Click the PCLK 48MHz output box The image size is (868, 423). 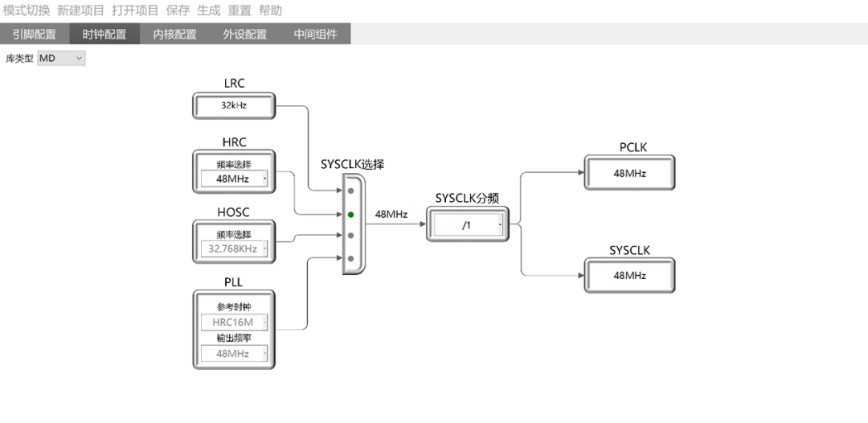pos(630,173)
